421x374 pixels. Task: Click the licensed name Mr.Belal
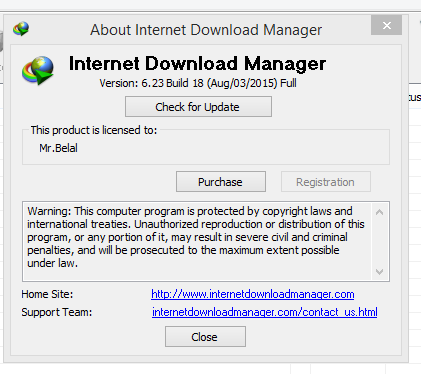tap(58, 148)
